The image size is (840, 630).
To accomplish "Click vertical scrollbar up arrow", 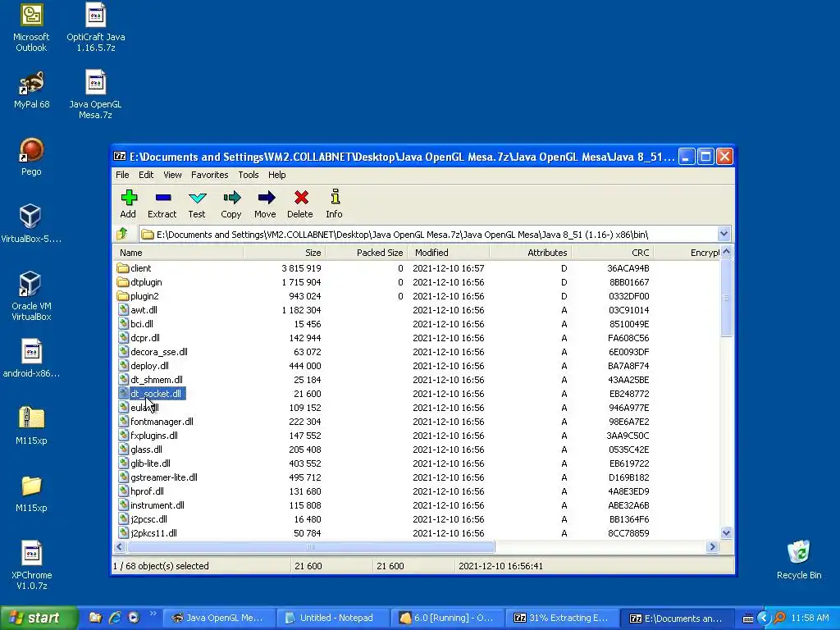I will pos(727,252).
